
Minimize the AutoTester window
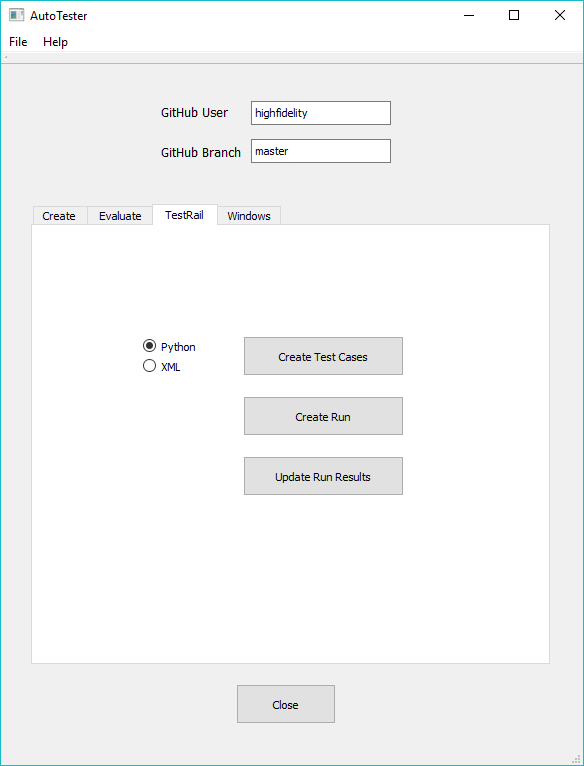[x=469, y=16]
